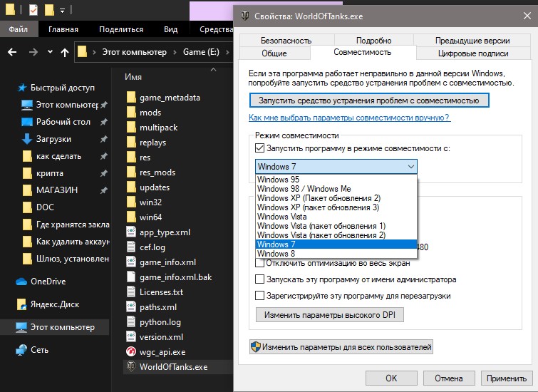Click the res_mods folder icon
The image size is (538, 392).
tap(131, 172)
